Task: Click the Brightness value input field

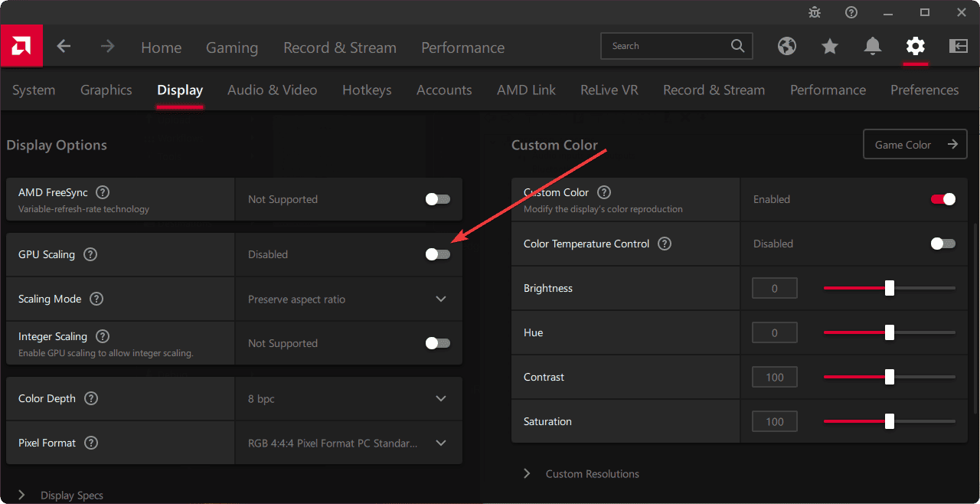Action: 774,287
